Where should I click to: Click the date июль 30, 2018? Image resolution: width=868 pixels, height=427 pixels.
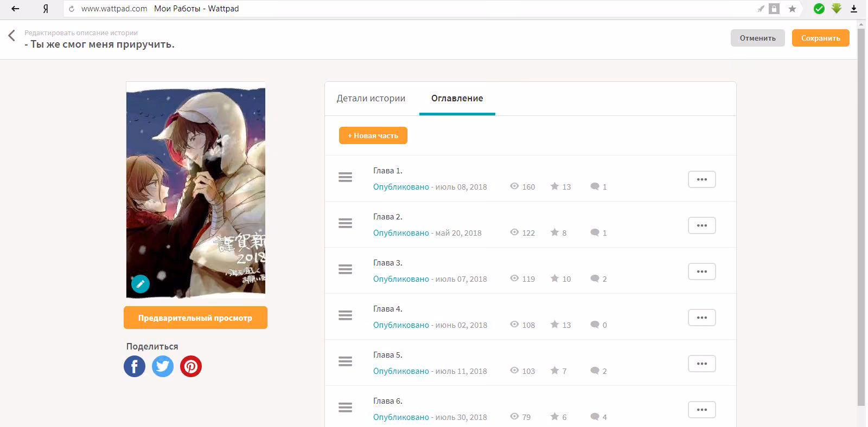coord(461,417)
